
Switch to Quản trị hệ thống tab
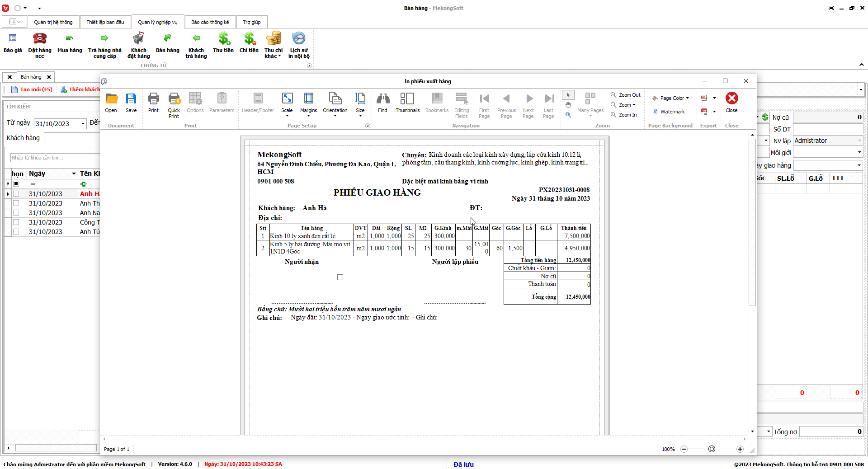tap(53, 22)
